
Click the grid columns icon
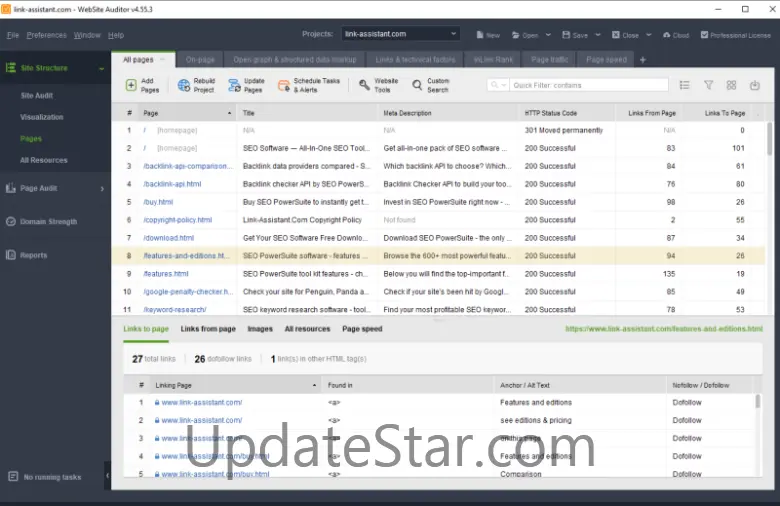[731, 85]
